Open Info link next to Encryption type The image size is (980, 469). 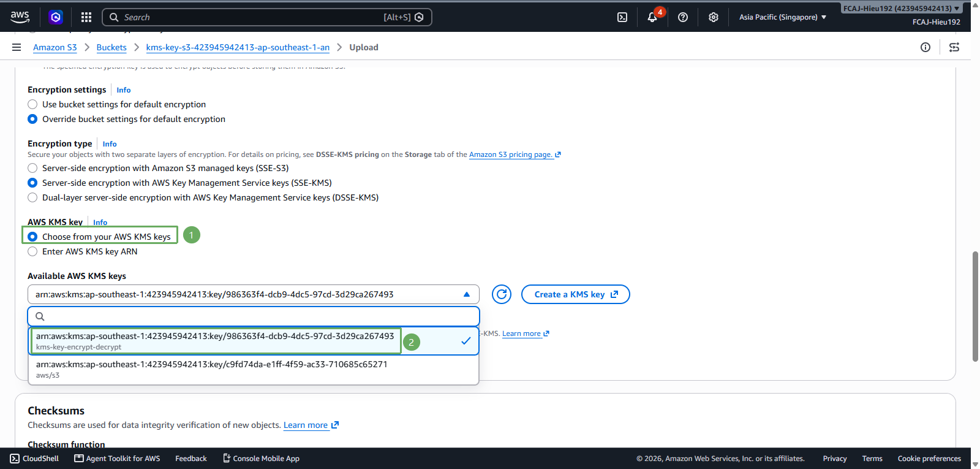click(110, 144)
